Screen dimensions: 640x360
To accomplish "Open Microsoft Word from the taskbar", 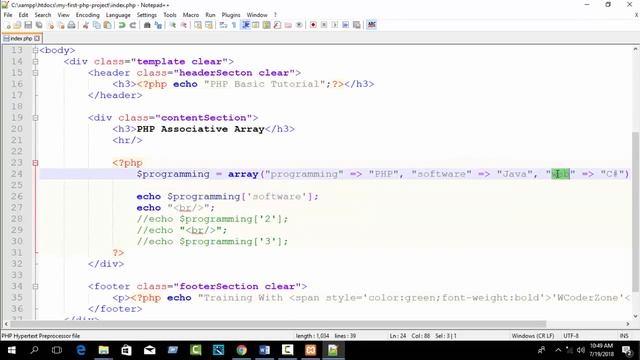I will point(264,350).
